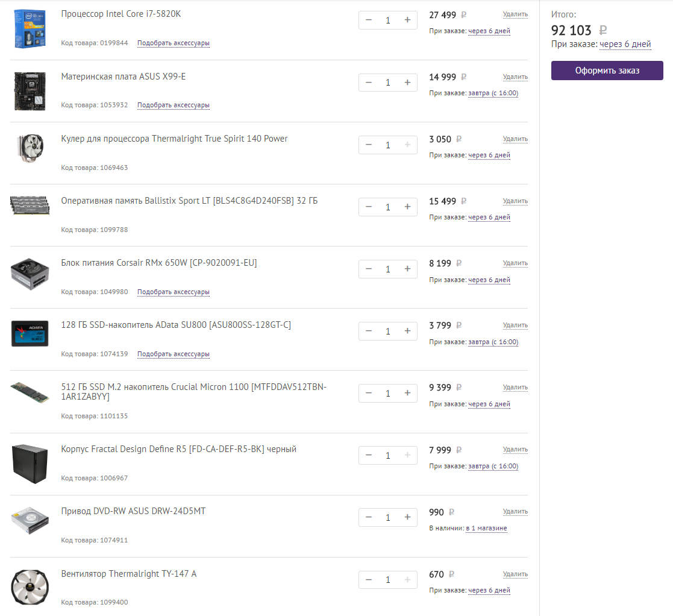Decrease Crucial Micron 1100 SSD quantity
Viewport: 673px width, 616px height.
pos(369,393)
